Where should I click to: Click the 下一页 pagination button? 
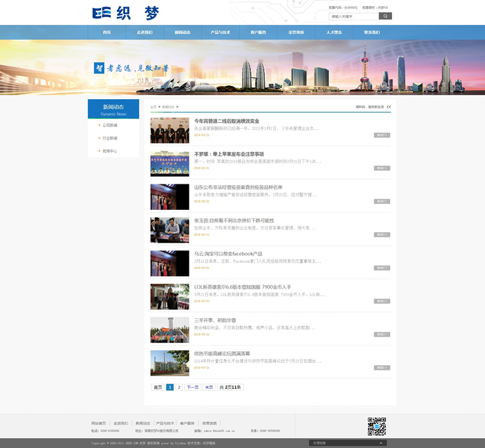pos(192,388)
